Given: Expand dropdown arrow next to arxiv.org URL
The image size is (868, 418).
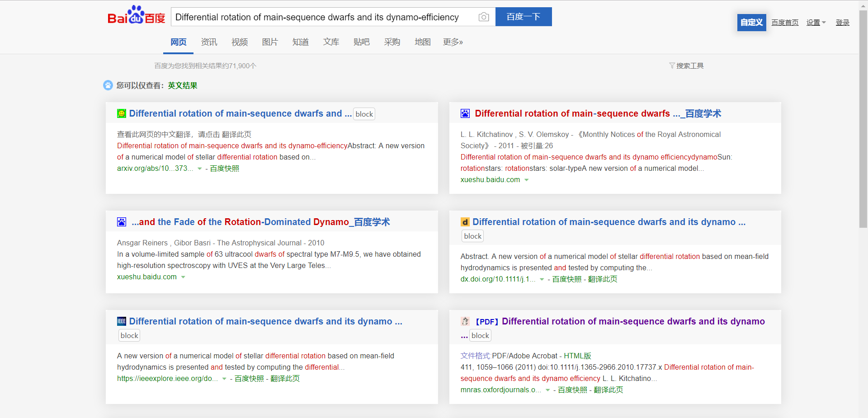Looking at the screenshot, I should (x=200, y=169).
